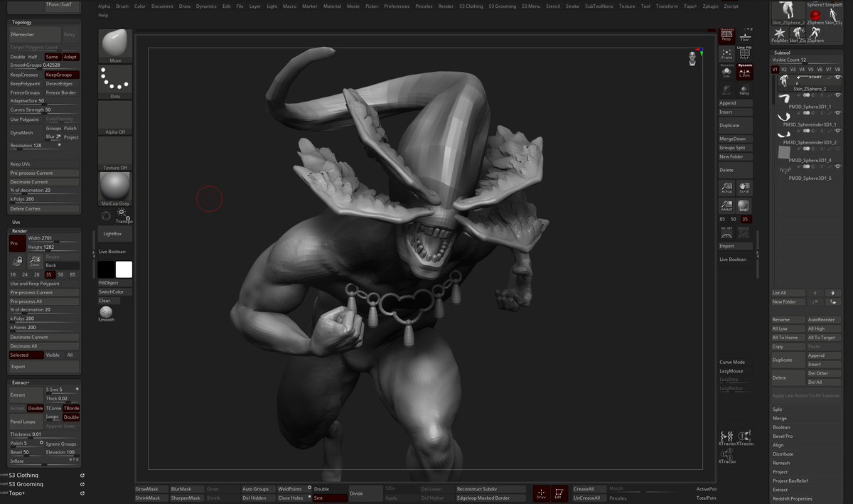Viewport: 853px width, 504px height.
Task: Click the Transpose gizmo icon
Action: (124, 216)
